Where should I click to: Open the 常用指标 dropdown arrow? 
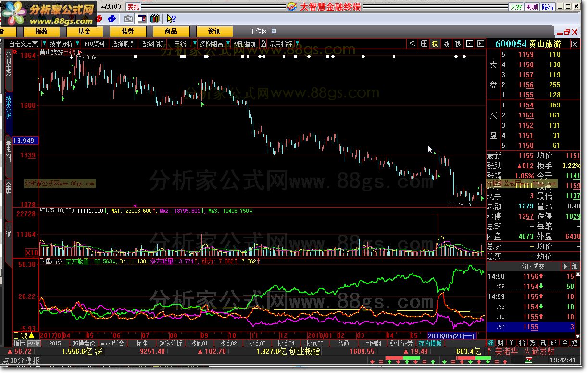[x=298, y=44]
